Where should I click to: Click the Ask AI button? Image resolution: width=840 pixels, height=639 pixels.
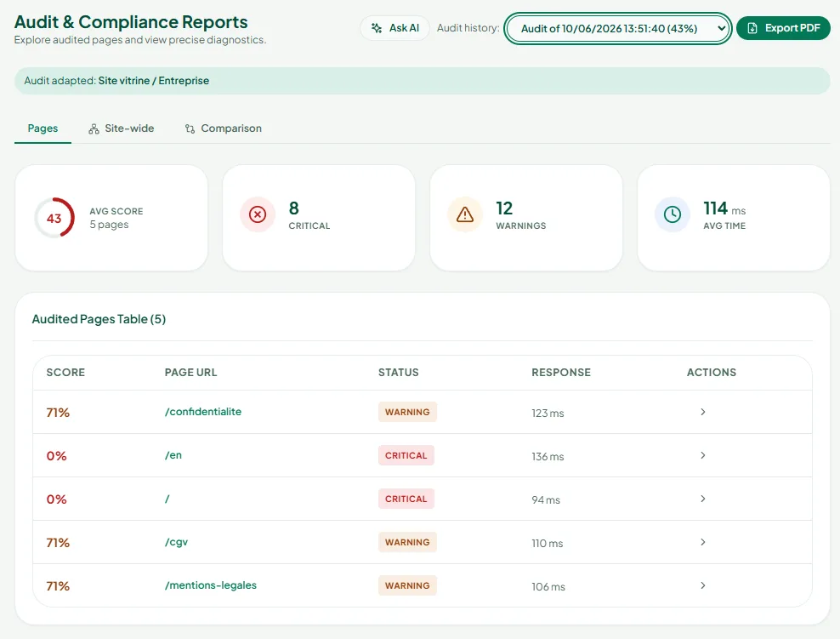pyautogui.click(x=394, y=28)
